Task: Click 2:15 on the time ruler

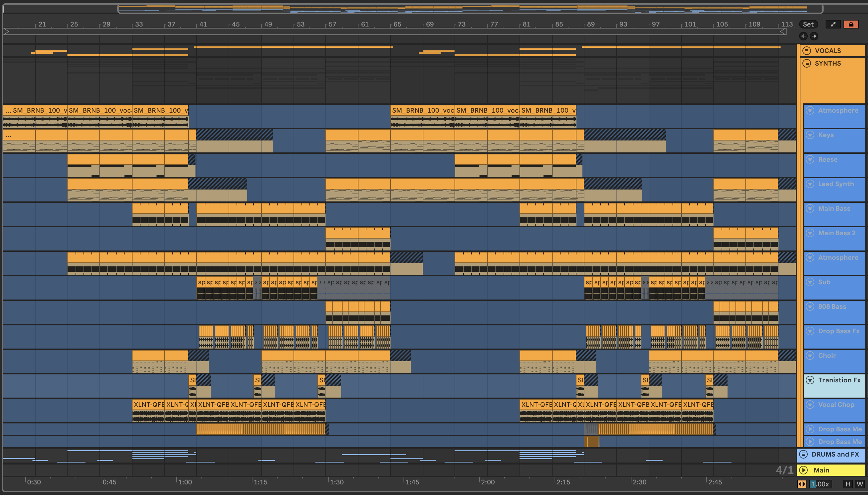Action: tap(563, 482)
